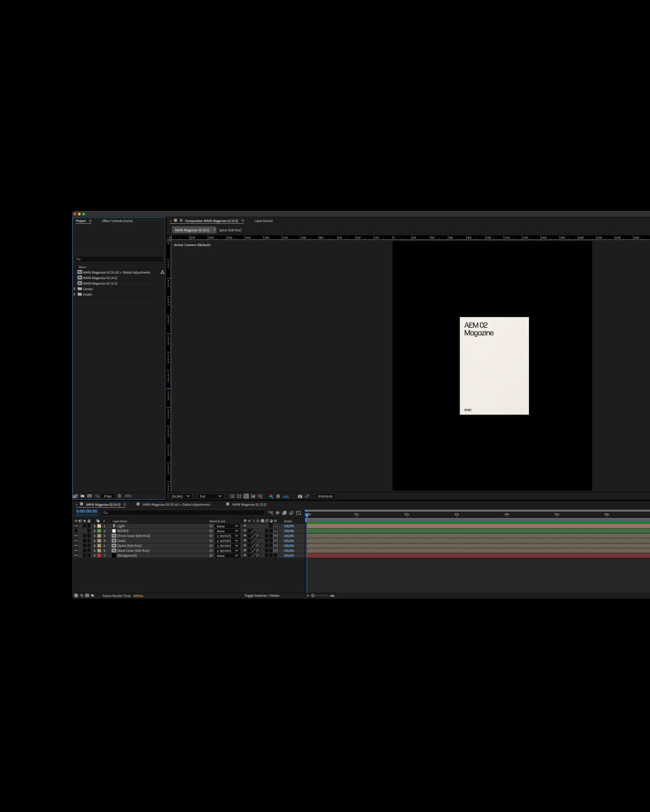Reset exposure in the viewer footer
Image resolution: width=650 pixels, height=812 pixels.
tap(277, 496)
